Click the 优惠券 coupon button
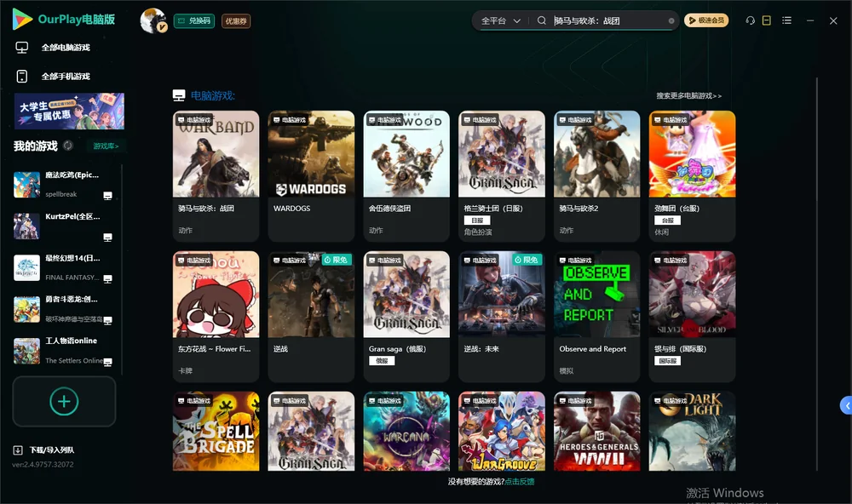 pyautogui.click(x=236, y=21)
